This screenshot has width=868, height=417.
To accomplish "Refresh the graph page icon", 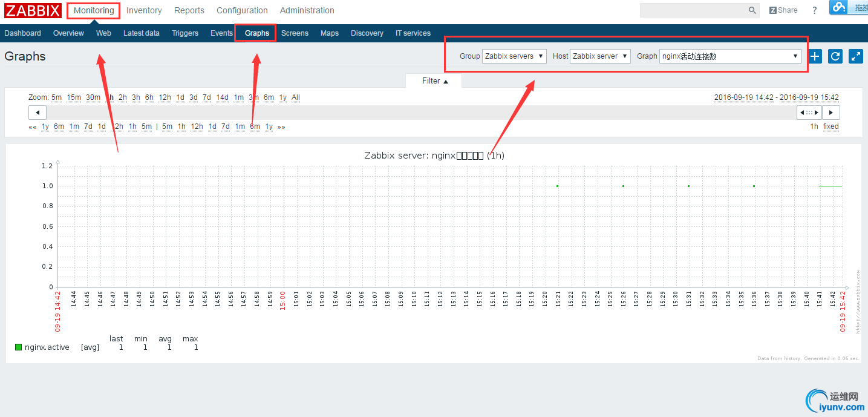I will click(x=835, y=56).
